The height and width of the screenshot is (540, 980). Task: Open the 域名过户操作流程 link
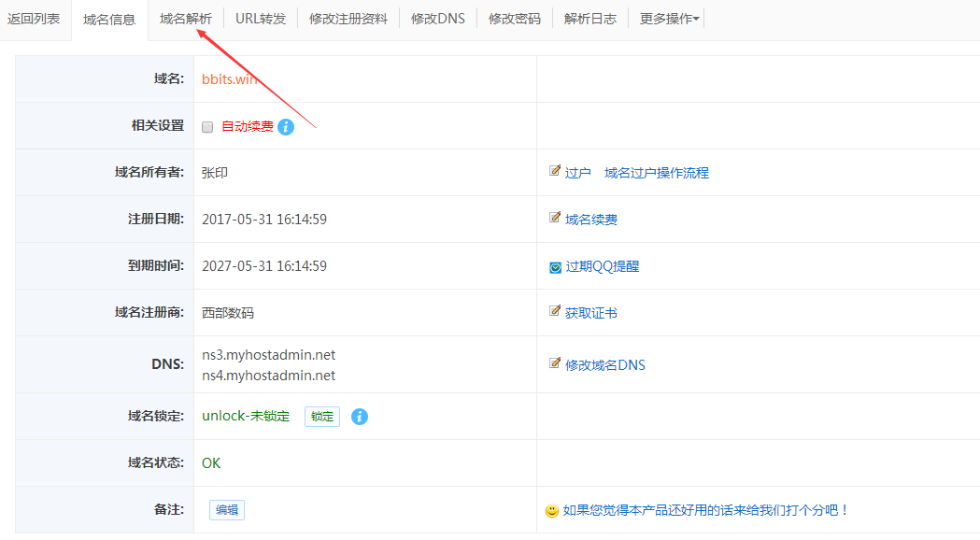(657, 173)
